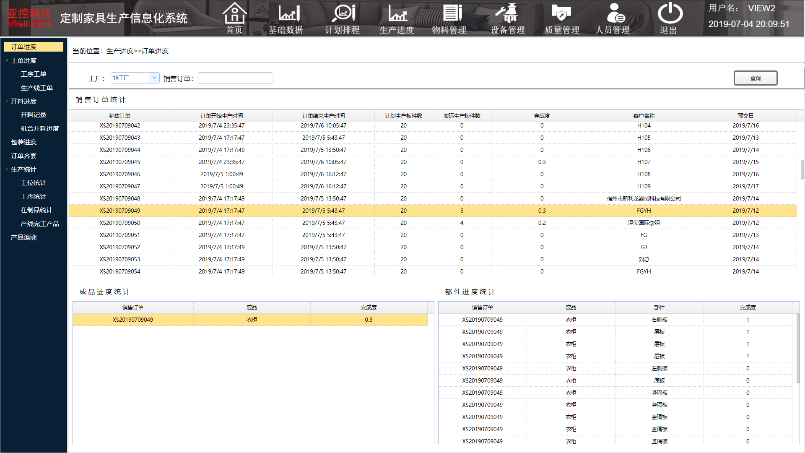Click the username VIEW2 label
This screenshot has width=805, height=453.
pos(761,8)
